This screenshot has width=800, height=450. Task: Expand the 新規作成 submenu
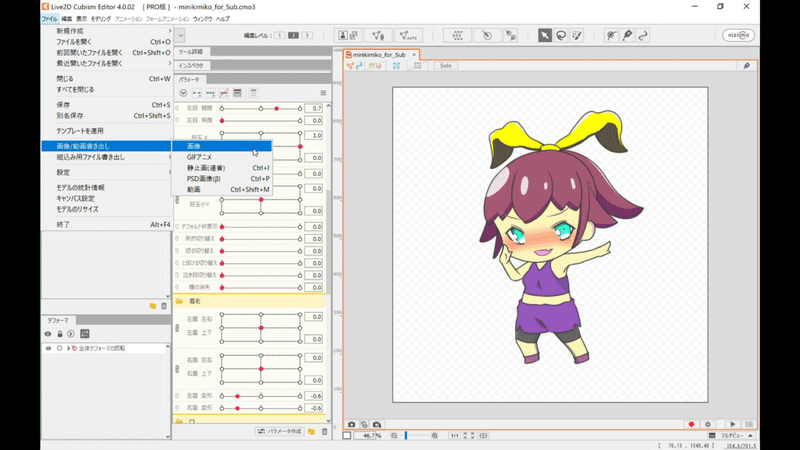click(x=106, y=31)
